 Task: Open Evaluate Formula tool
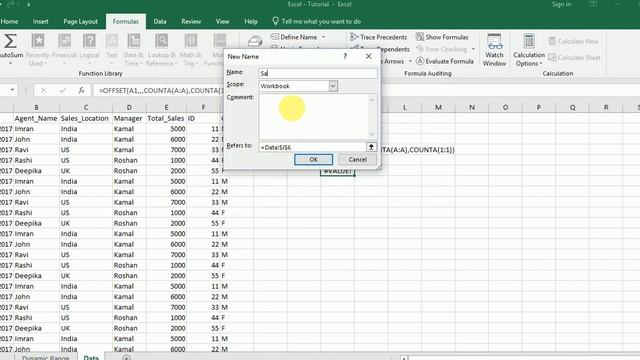[x=445, y=61]
